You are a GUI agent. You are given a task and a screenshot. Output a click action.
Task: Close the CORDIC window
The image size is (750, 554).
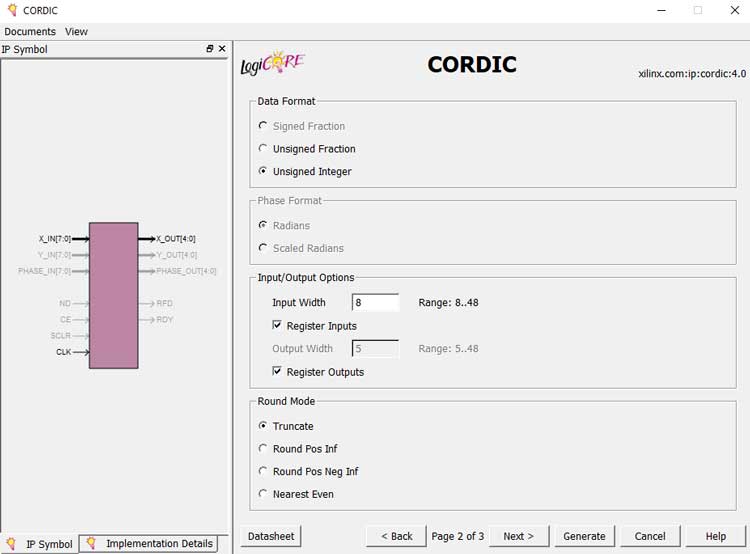tap(735, 10)
